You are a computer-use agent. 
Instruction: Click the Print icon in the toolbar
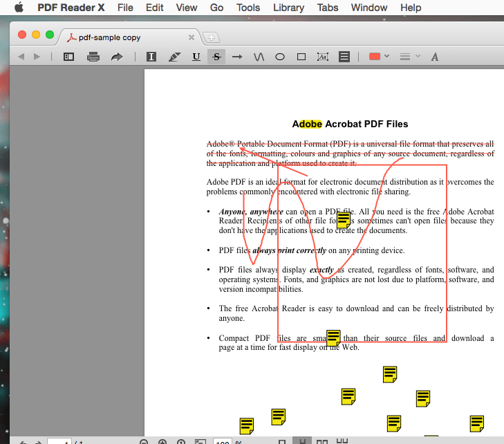93,57
